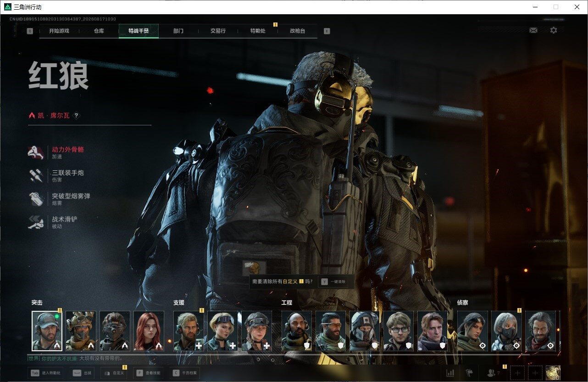Click the 红狼 operator title

pyautogui.click(x=58, y=76)
